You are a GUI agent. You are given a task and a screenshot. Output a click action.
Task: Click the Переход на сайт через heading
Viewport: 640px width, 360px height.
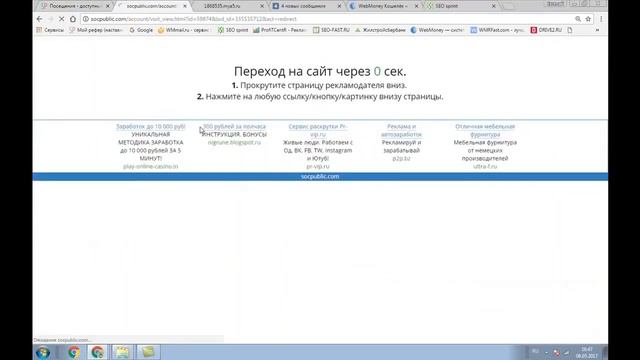(x=320, y=71)
